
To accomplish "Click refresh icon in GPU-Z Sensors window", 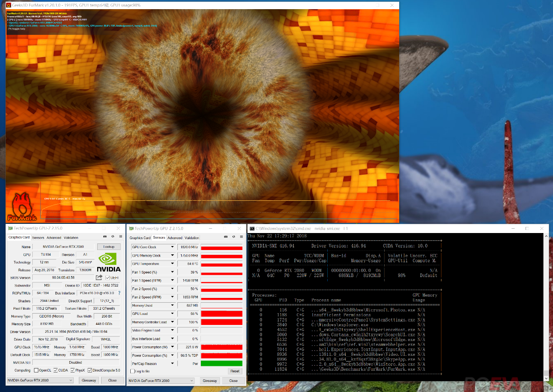I will coord(234,237).
